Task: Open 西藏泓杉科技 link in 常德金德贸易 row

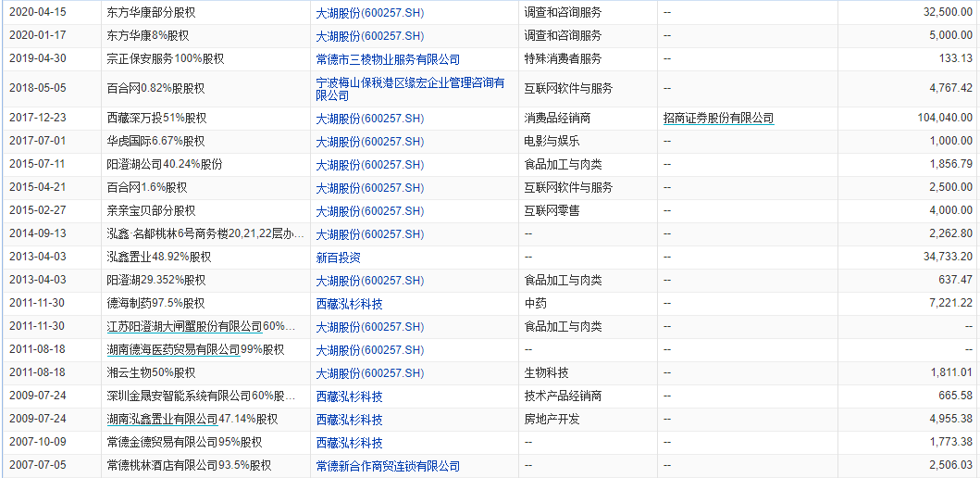Action: point(350,443)
